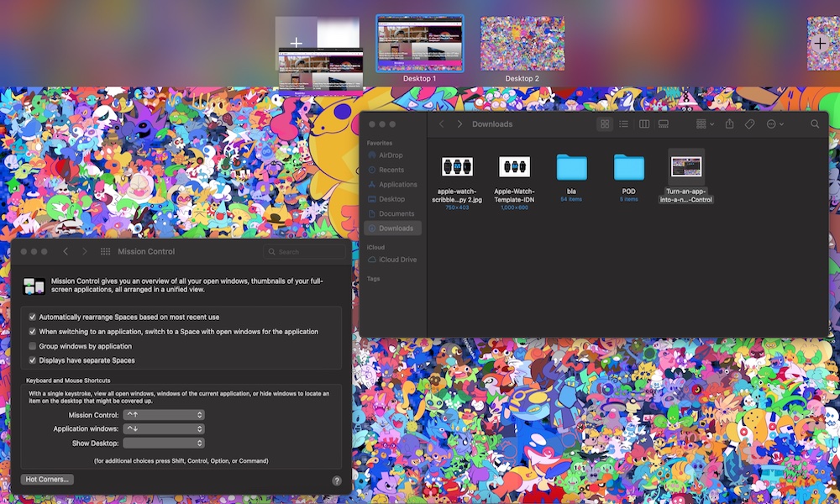Select Downloads in Finder sidebar
840x504 pixels.
(x=392, y=228)
